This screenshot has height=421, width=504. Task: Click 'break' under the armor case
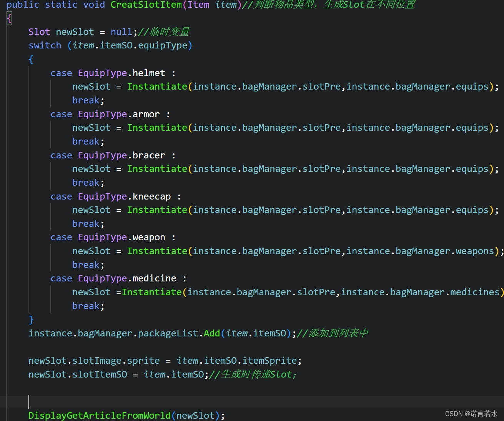click(x=86, y=141)
